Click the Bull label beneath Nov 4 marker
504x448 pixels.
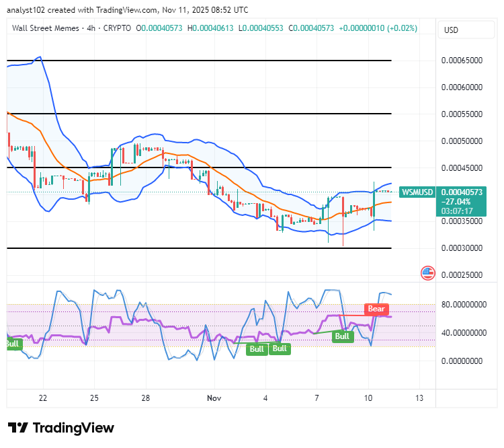coord(257,349)
